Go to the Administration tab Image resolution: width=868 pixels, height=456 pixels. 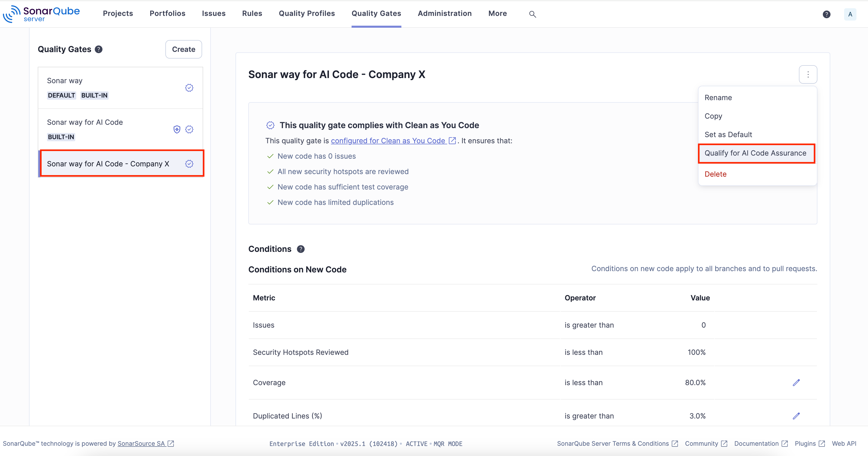pos(445,13)
